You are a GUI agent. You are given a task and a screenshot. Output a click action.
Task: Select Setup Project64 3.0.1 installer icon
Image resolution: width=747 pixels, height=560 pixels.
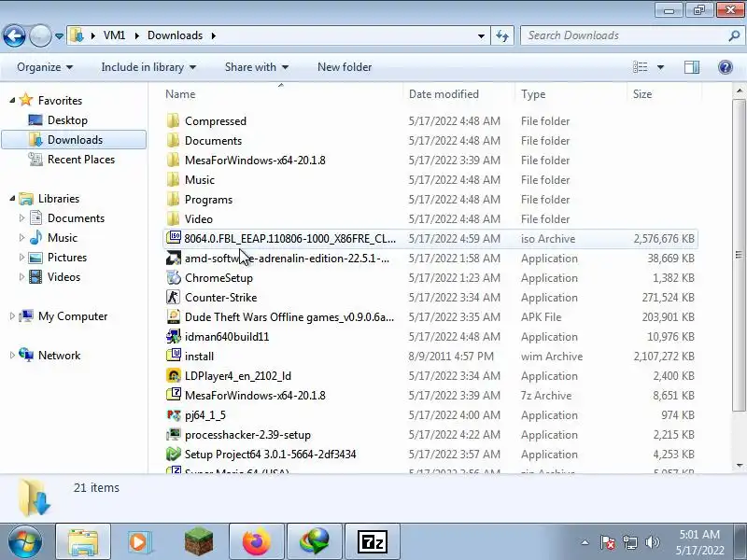point(174,454)
